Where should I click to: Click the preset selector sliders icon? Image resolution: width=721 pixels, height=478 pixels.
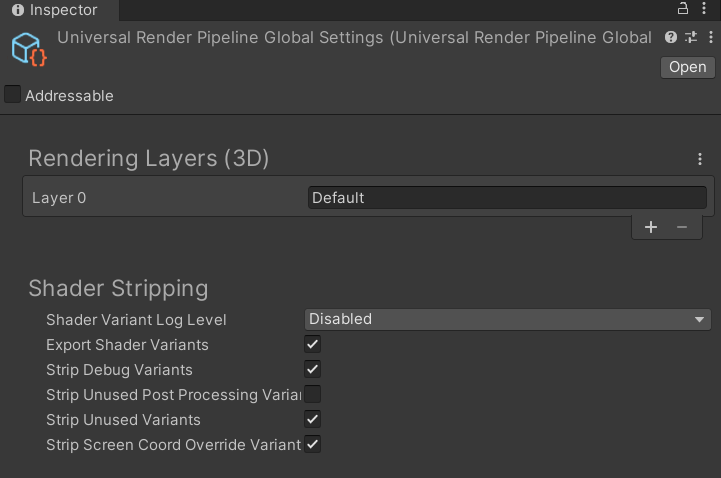point(690,38)
